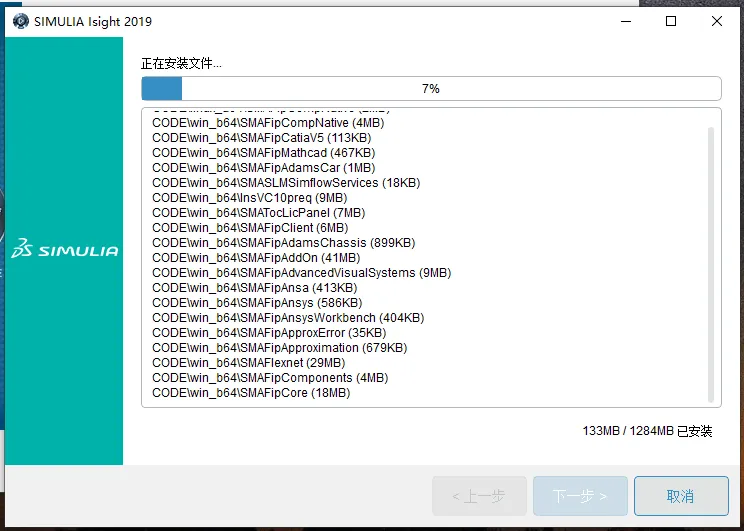Select the SMAFipAnsys (586KB) row

point(257,303)
